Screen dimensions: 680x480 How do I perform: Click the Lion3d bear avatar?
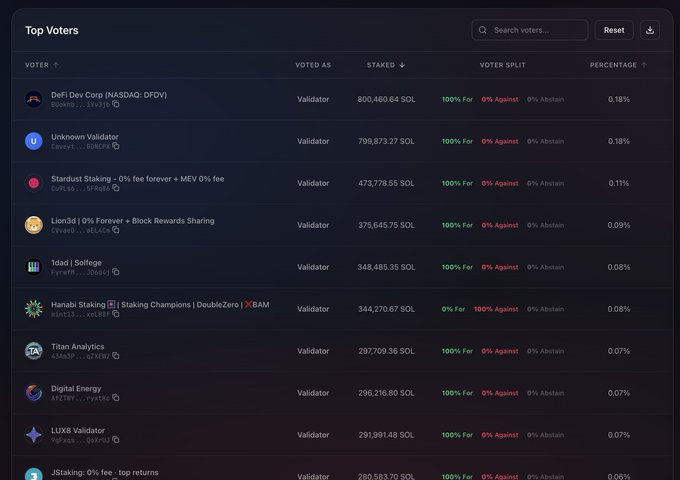point(34,225)
